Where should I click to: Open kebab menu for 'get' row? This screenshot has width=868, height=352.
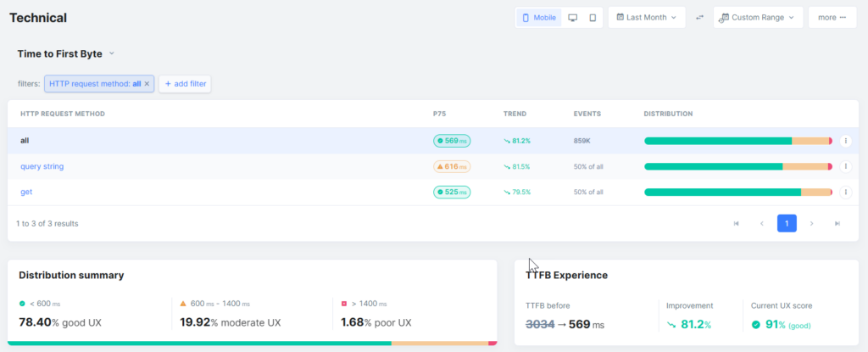(x=845, y=193)
